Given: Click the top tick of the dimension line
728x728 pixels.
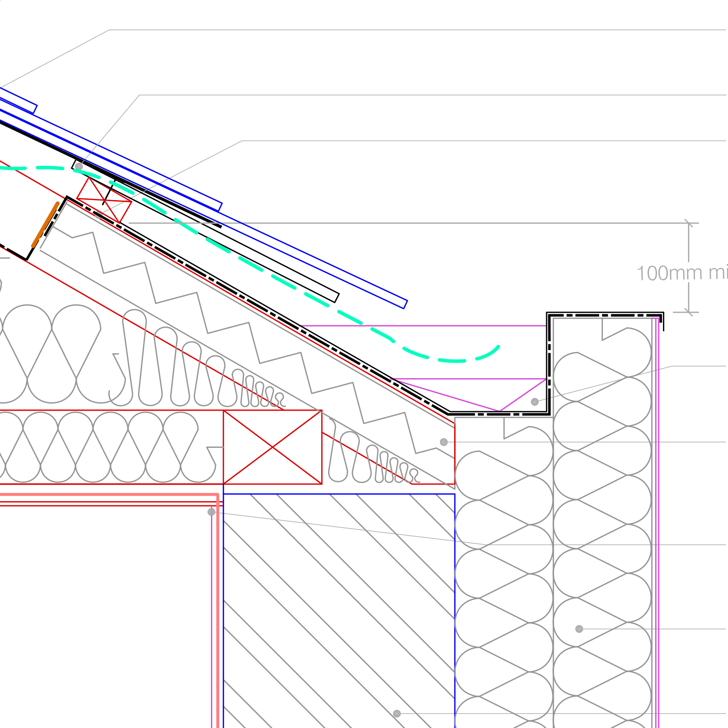Looking at the screenshot, I should [x=688, y=223].
